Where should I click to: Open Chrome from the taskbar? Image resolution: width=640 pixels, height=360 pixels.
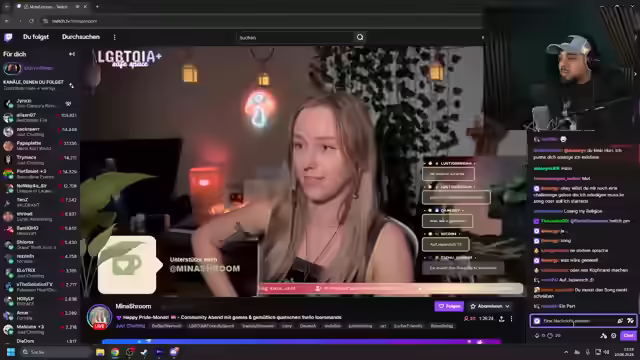pos(115,352)
